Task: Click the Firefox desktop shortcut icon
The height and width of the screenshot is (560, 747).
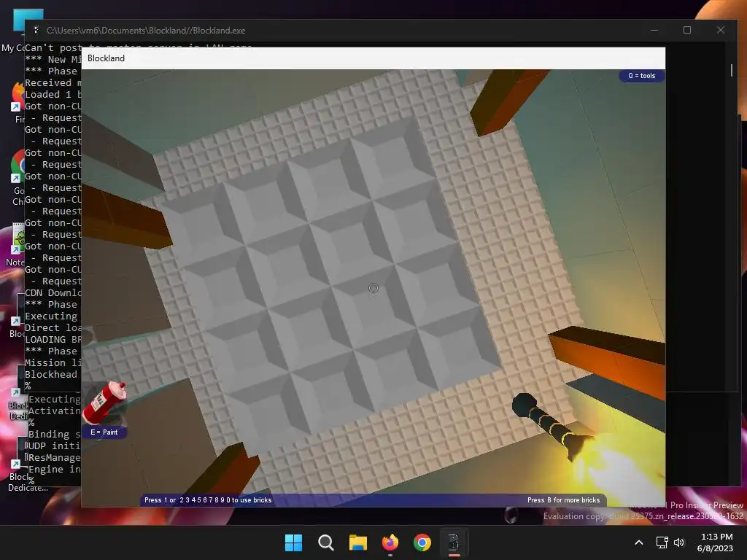Action: (18, 98)
